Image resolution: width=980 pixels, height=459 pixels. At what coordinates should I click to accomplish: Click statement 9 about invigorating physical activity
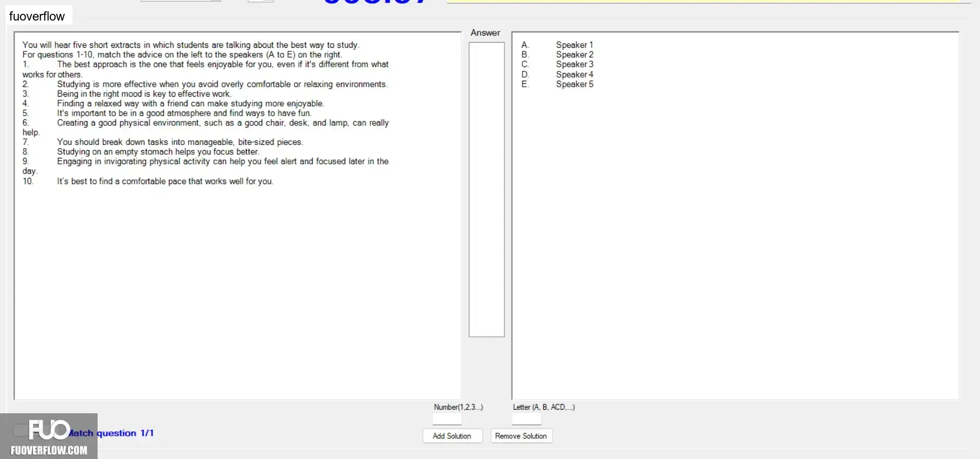[205, 166]
